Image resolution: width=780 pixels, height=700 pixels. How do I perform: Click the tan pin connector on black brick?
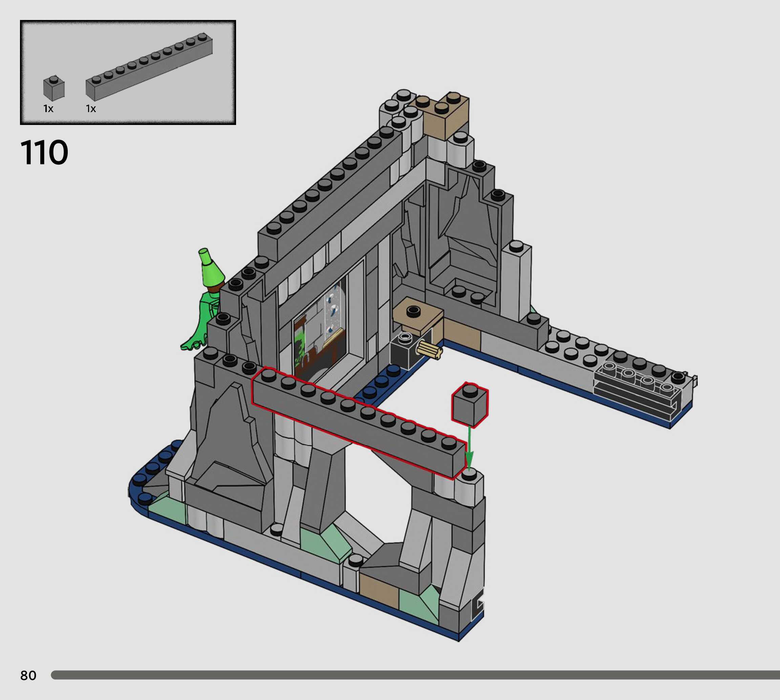click(x=430, y=351)
